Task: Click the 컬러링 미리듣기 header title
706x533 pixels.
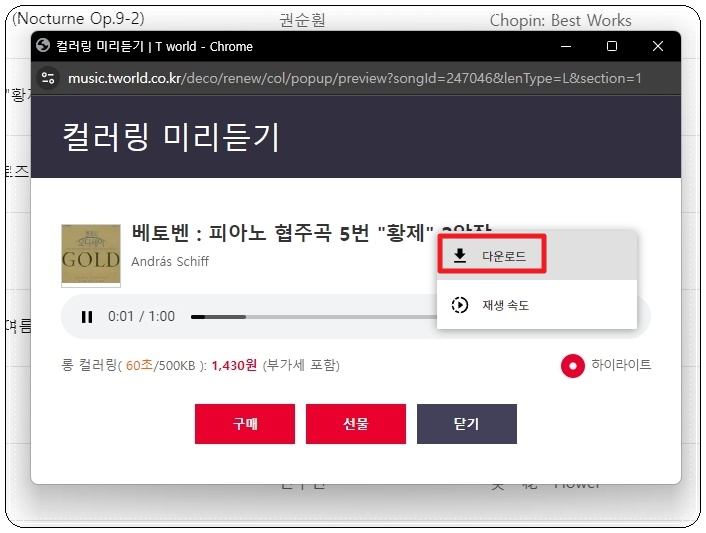Action: click(171, 137)
